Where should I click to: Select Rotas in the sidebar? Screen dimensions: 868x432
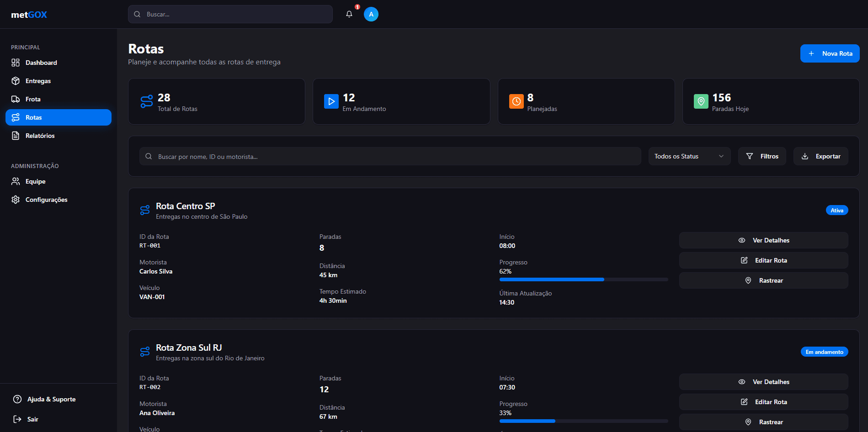(59, 117)
